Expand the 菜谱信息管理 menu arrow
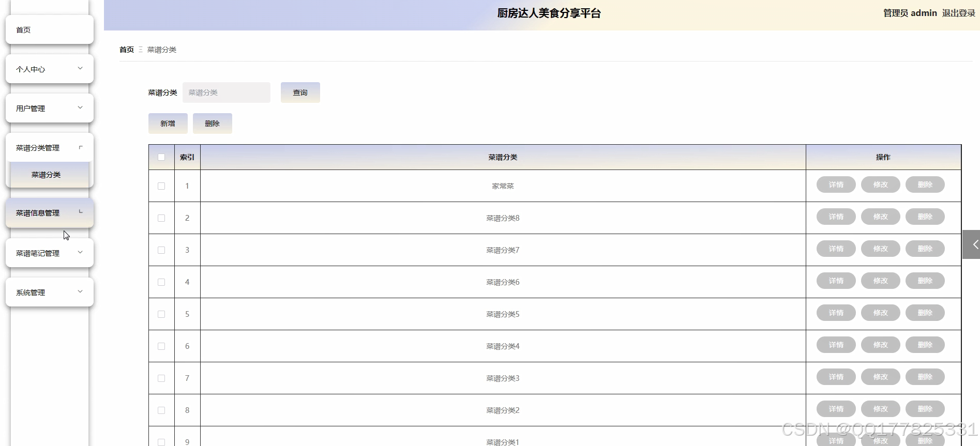980x446 pixels. [x=80, y=212]
